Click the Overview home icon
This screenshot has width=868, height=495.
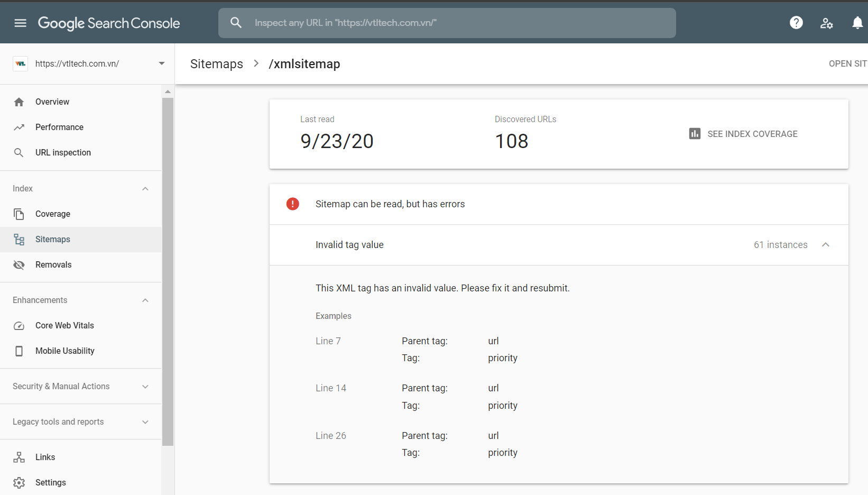tap(19, 102)
